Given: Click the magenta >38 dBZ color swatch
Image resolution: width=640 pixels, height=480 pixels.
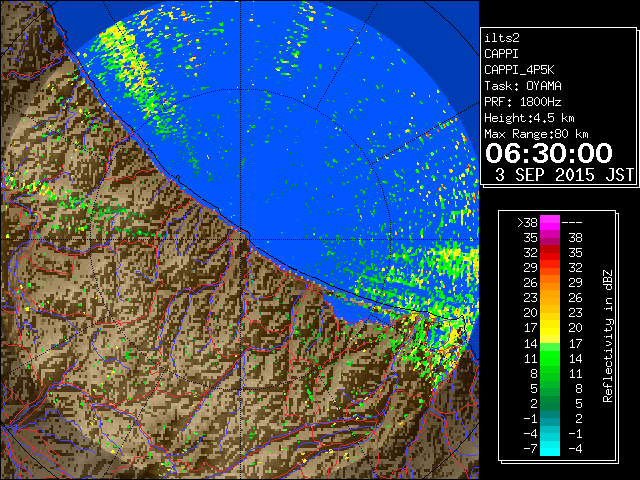Looking at the screenshot, I should point(550,222).
